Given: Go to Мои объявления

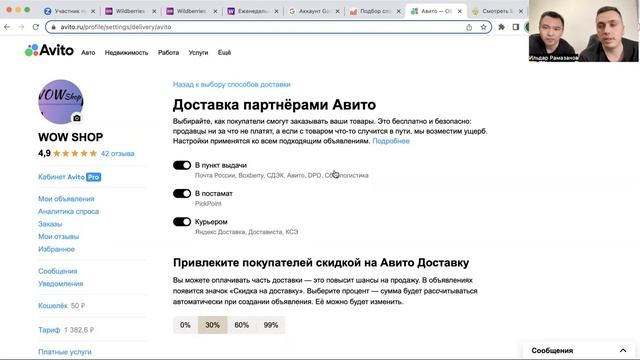Looking at the screenshot, I should coord(66,199).
